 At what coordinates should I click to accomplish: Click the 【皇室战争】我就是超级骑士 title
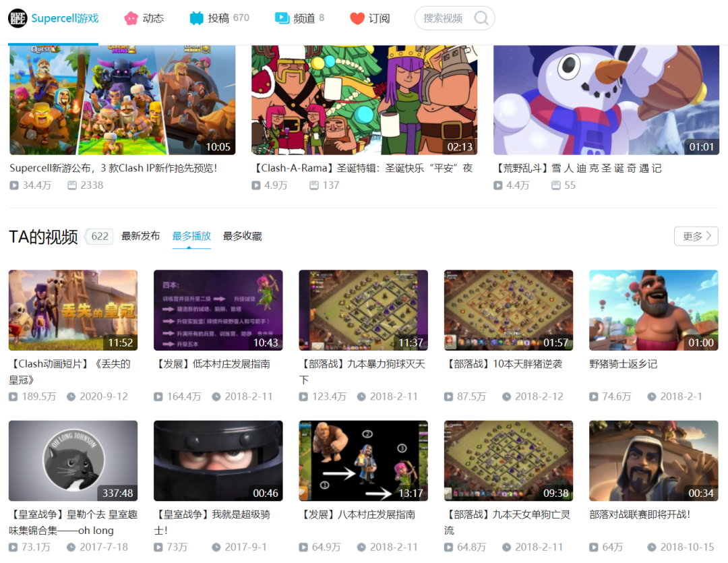pyautogui.click(x=212, y=522)
